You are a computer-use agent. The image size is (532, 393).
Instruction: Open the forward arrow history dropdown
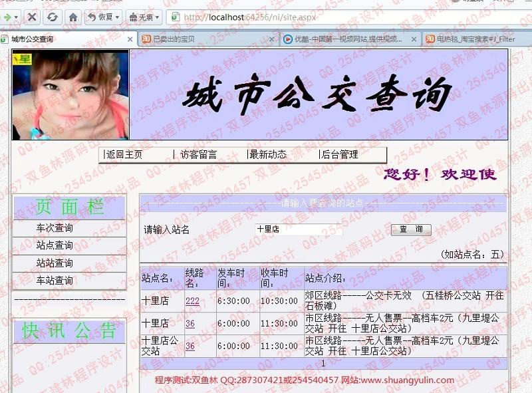point(16,17)
